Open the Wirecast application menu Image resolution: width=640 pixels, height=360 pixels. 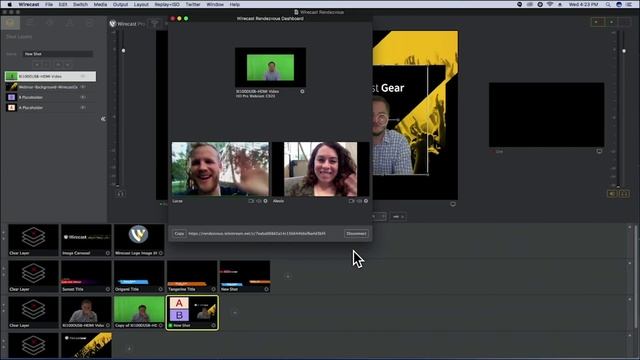pos(29,4)
